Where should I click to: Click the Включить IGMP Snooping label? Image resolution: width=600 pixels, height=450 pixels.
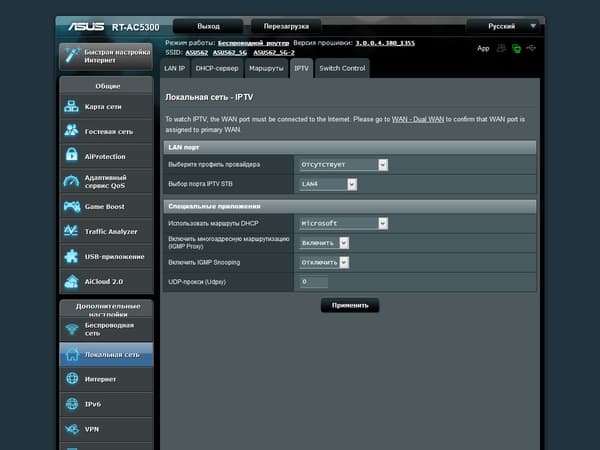(x=204, y=262)
